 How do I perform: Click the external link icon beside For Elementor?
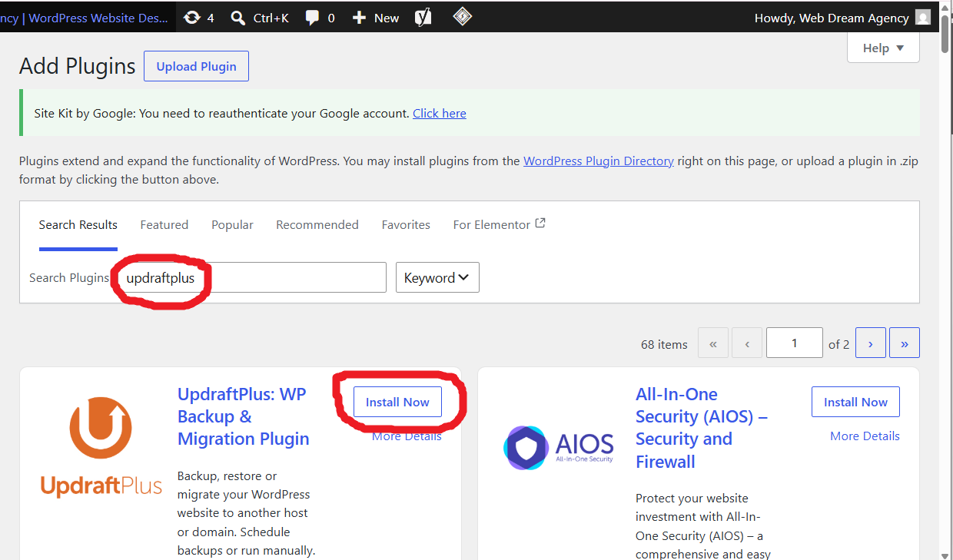point(540,223)
